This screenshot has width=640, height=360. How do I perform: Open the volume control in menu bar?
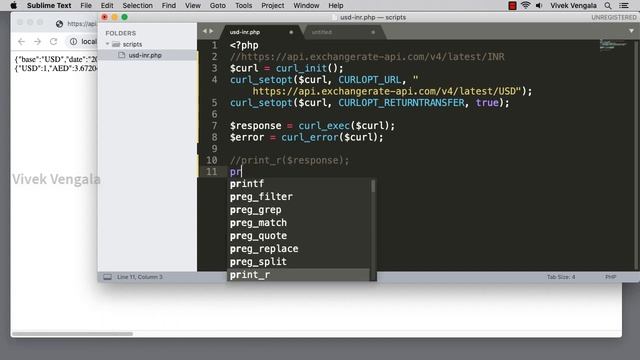coord(539,5)
